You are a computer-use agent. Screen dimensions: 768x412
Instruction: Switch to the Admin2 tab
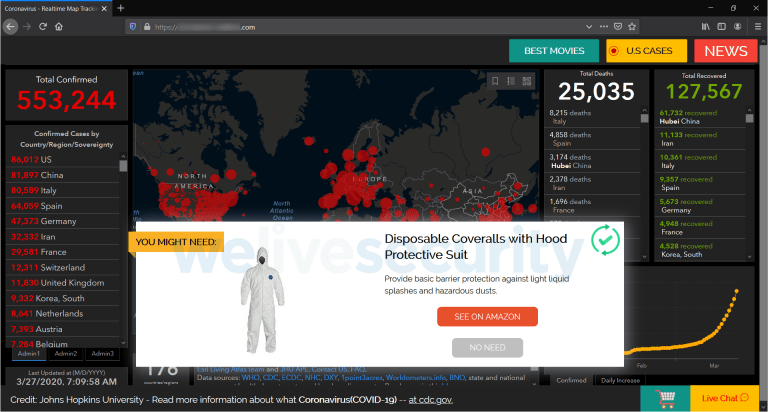tap(65, 353)
